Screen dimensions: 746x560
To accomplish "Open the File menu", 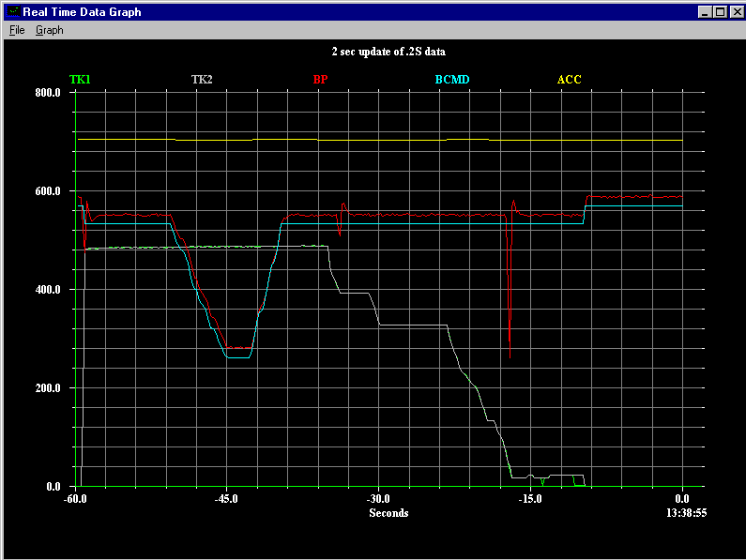I will tap(16, 30).
